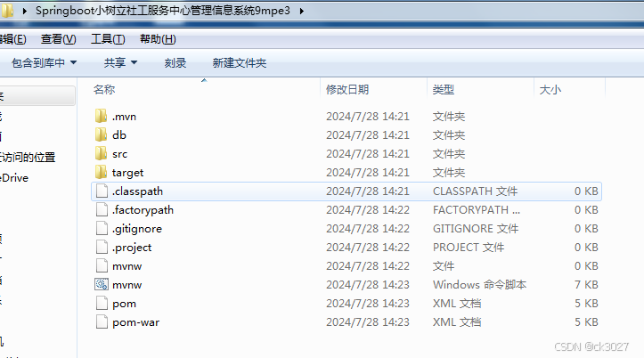Image resolution: width=644 pixels, height=358 pixels.
Task: Expand path arrow before Springboot folder name
Action: [25, 11]
